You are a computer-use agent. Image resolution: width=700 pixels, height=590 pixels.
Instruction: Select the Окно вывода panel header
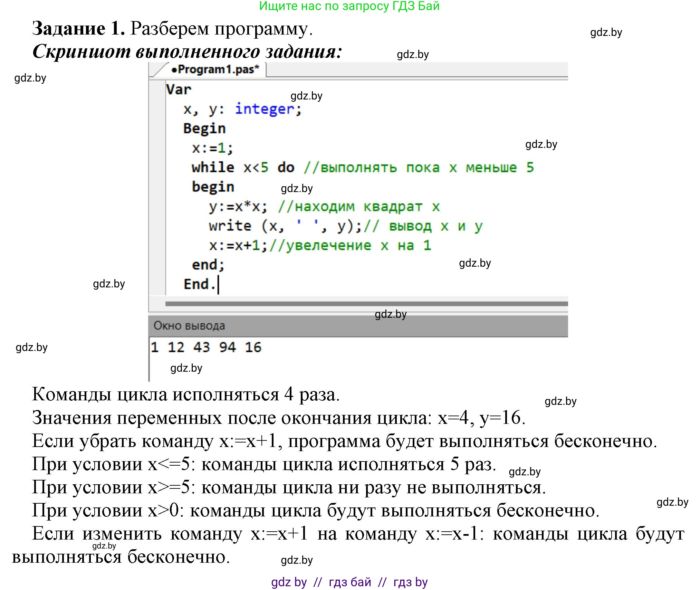[189, 326]
